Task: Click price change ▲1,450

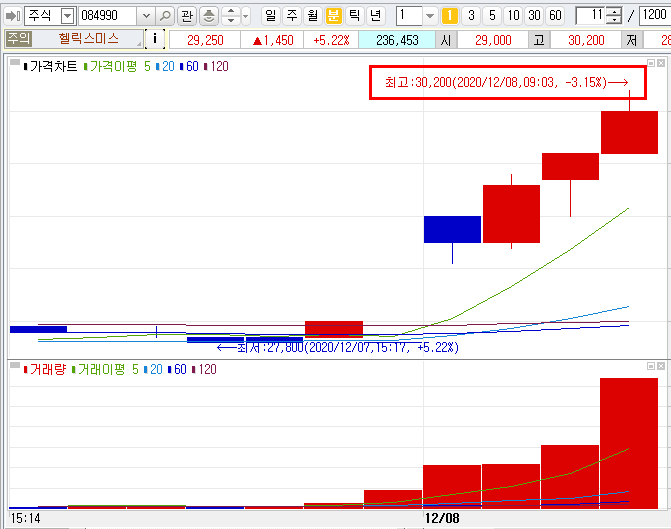Action: click(273, 40)
